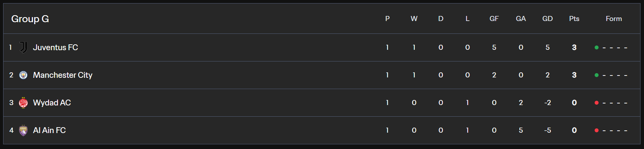Click the Juventus FC club crest
Viewport: 644px width, 149px height.
tap(23, 47)
